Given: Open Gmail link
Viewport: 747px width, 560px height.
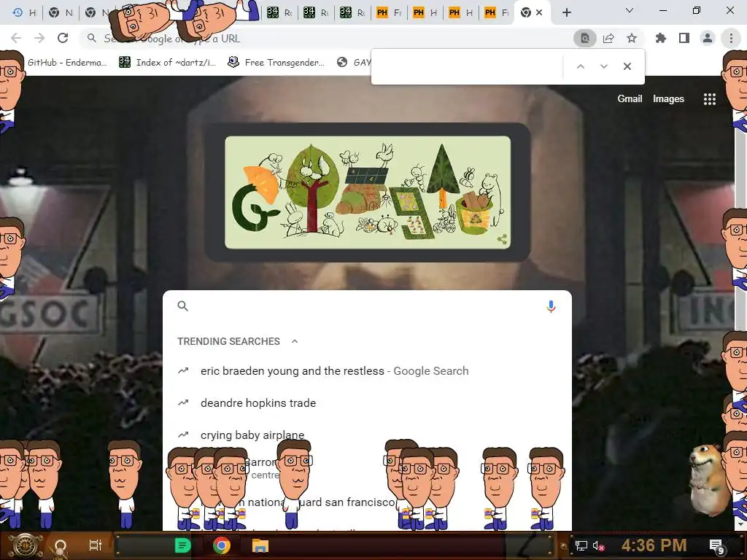Looking at the screenshot, I should click(x=630, y=98).
